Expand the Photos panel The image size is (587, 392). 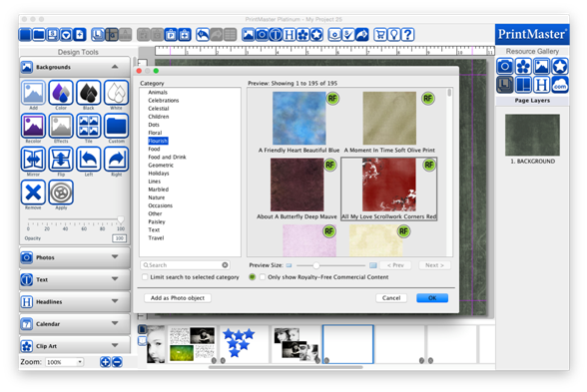click(115, 257)
